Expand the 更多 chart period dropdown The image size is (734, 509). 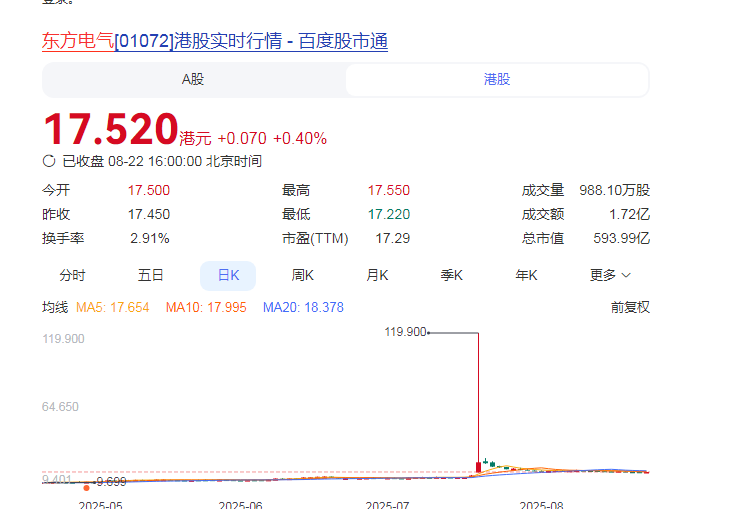pos(610,275)
